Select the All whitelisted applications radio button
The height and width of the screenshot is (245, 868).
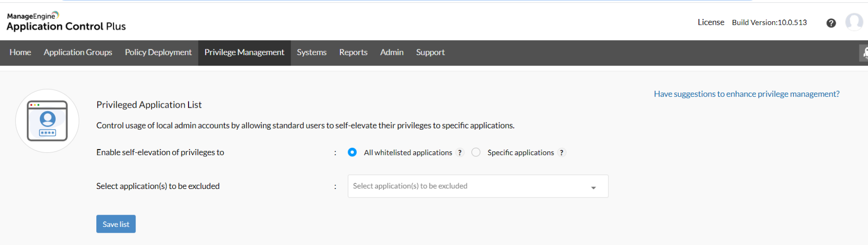point(352,152)
